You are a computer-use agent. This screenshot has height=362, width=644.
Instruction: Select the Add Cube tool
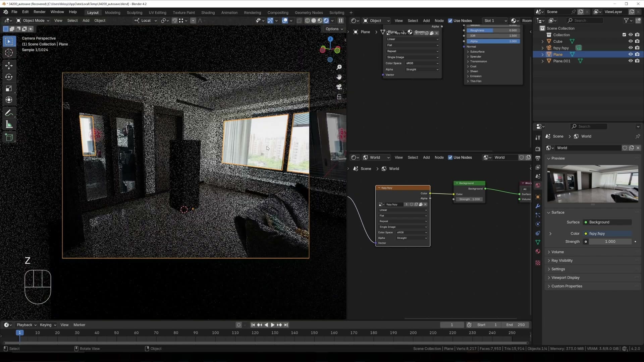pos(9,137)
